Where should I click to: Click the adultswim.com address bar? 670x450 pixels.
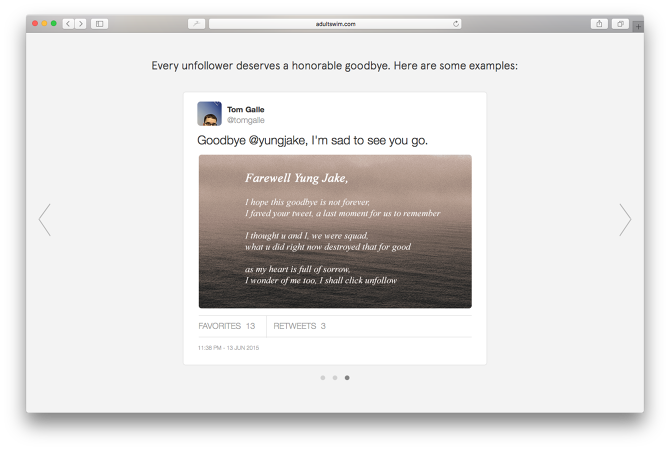tap(334, 23)
